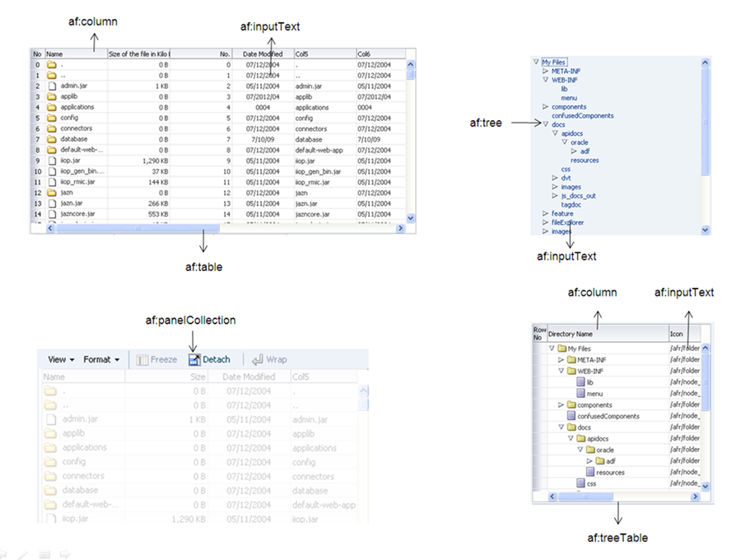This screenshot has height=560, width=741.
Task: Select confusedComponents in af:tree
Action: point(583,116)
